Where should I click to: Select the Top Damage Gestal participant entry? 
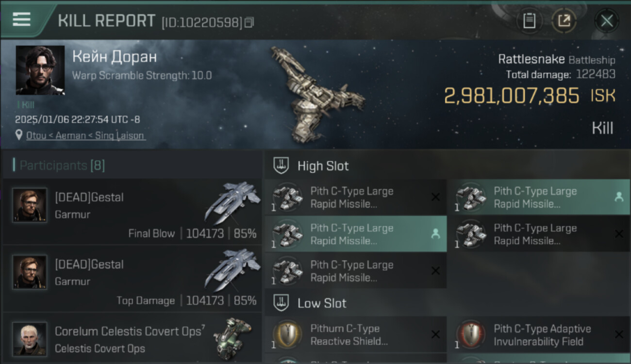pos(132,278)
